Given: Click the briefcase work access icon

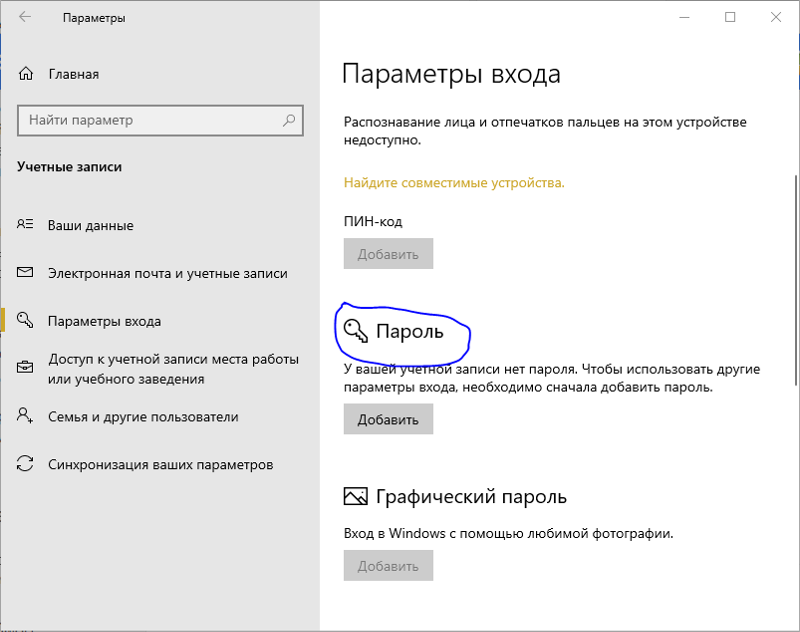Looking at the screenshot, I should pyautogui.click(x=25, y=367).
